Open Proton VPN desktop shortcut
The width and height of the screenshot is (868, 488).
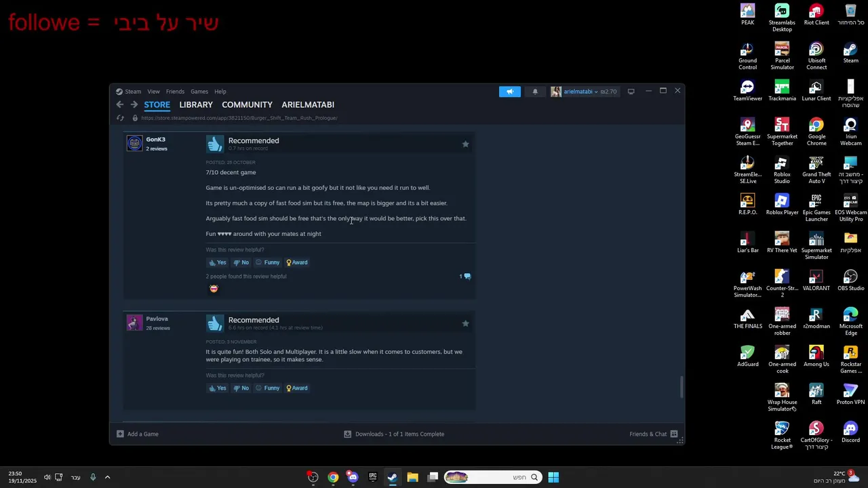tap(850, 394)
